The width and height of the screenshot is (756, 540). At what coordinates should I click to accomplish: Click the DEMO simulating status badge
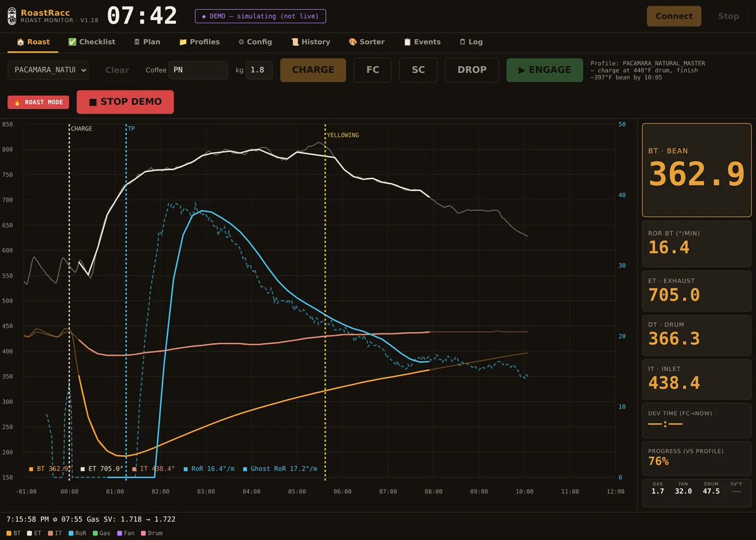coord(260,16)
